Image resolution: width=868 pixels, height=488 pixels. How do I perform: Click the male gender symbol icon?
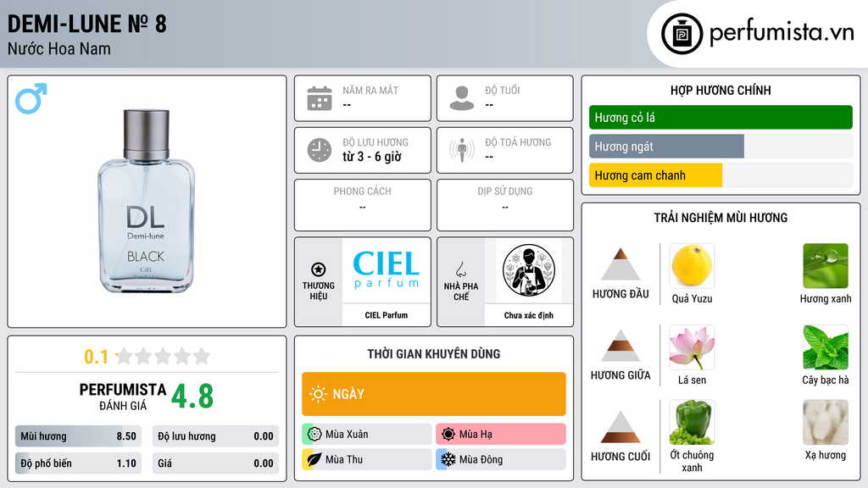31,98
